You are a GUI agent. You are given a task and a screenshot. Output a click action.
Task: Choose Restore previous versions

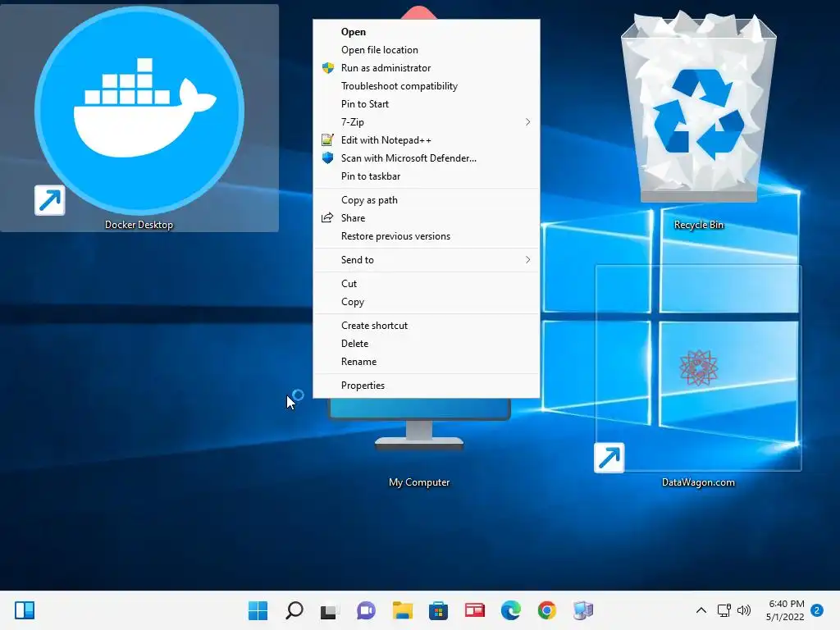[x=427, y=236]
